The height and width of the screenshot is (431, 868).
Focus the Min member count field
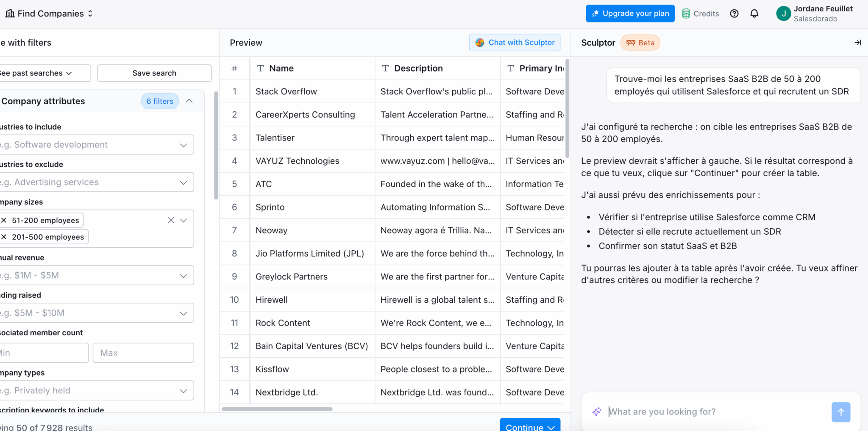(x=44, y=353)
